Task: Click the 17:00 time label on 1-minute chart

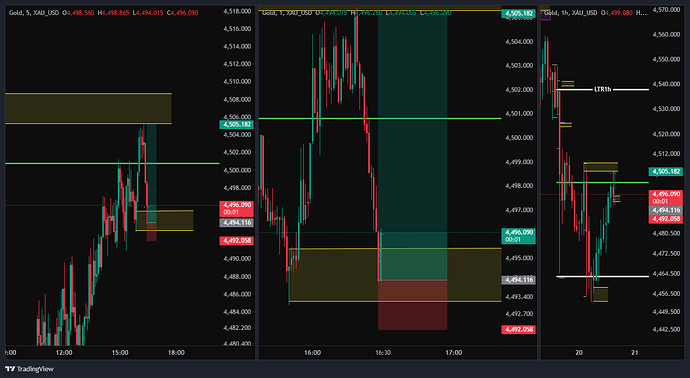Action: tap(454, 352)
